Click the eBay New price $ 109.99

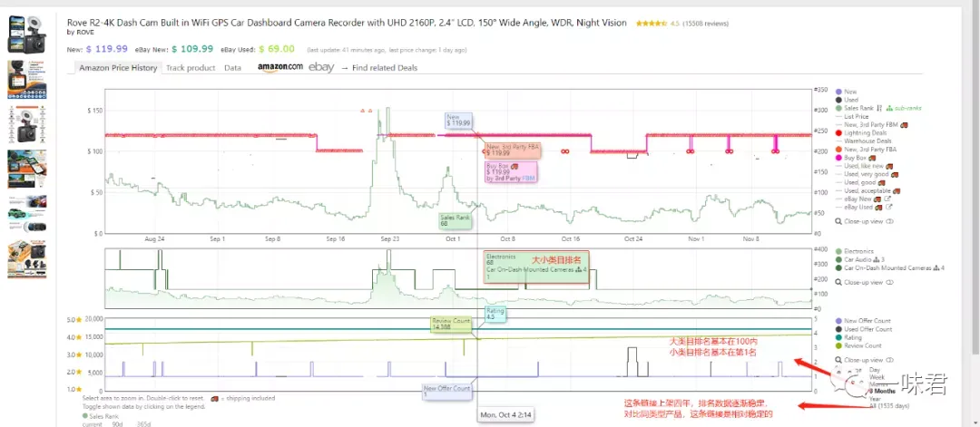click(192, 49)
